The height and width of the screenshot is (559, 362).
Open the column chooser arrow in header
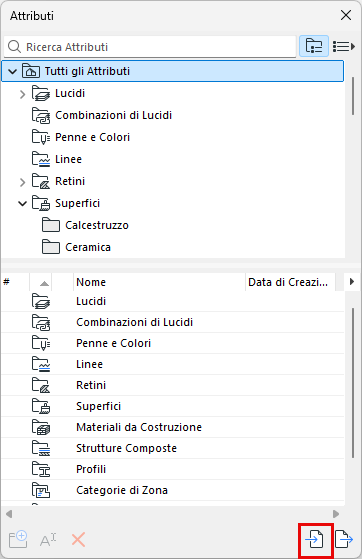coord(352,282)
